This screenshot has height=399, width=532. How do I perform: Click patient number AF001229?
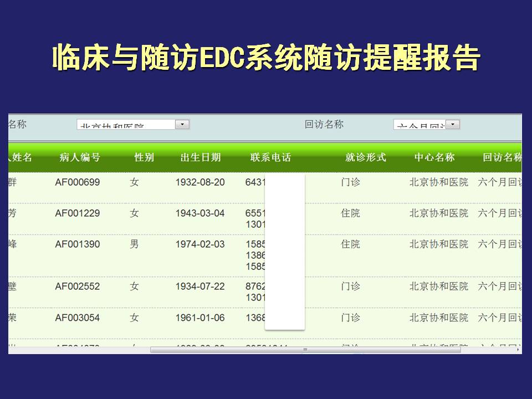[78, 213]
